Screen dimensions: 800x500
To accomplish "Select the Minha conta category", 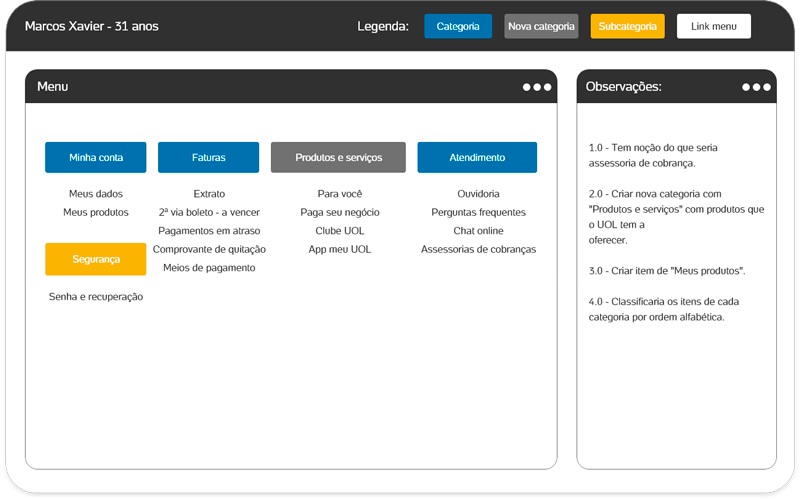I will point(96,158).
